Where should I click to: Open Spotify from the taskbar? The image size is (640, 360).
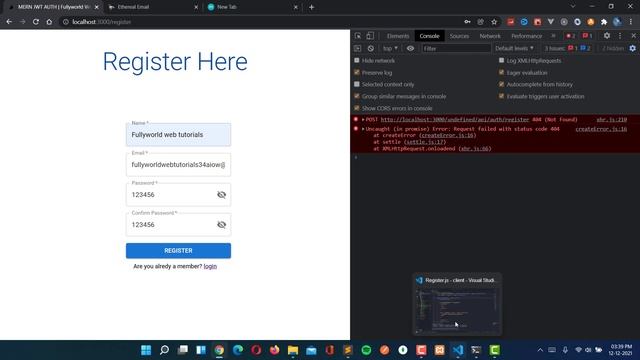coord(366,350)
